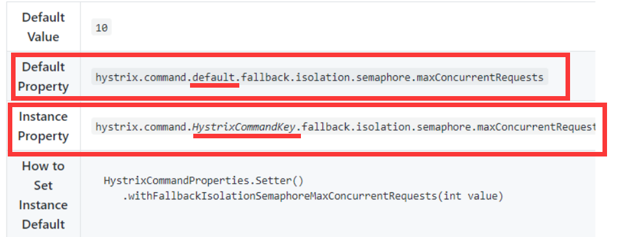
Task: Click the truncated maxConcurrentRequest text in the instance row
Action: tap(536, 127)
